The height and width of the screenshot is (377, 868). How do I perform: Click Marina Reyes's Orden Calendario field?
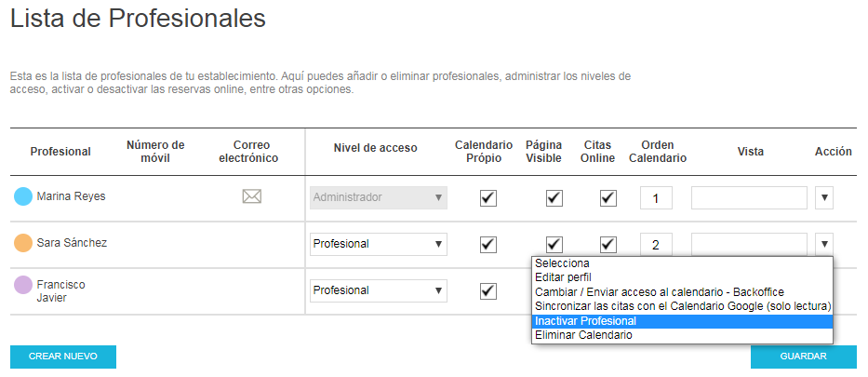[656, 197]
